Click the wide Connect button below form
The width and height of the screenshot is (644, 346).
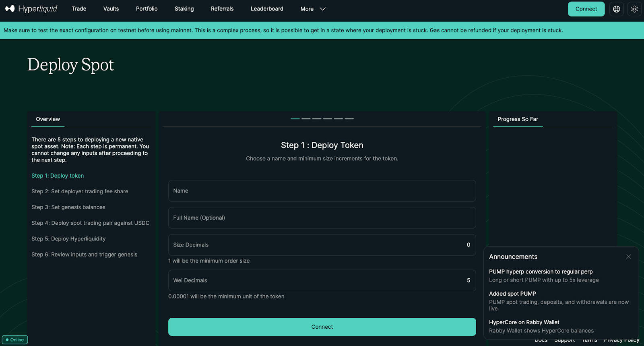click(x=322, y=327)
